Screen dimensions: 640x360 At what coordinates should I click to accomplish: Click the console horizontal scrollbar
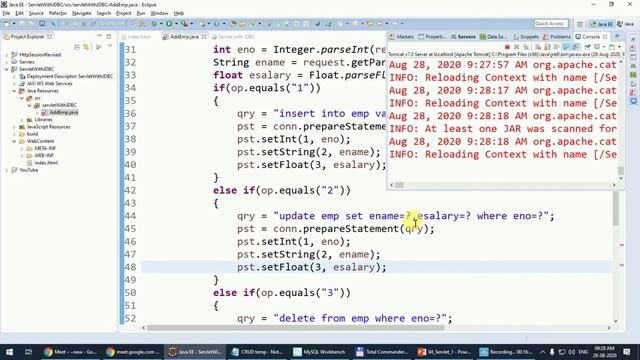[x=503, y=185]
